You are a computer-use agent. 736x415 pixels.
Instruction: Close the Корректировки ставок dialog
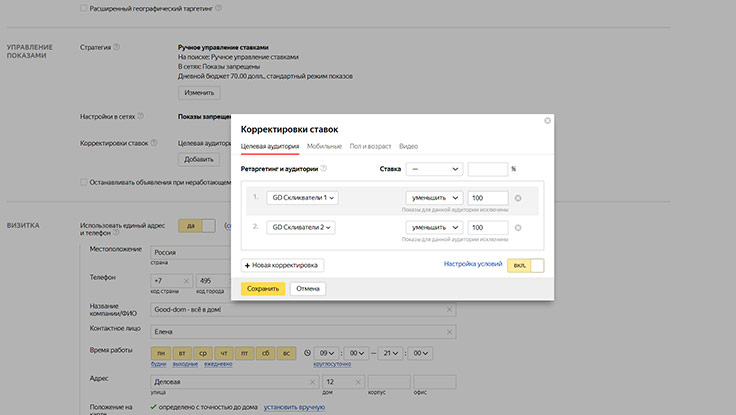(x=547, y=121)
